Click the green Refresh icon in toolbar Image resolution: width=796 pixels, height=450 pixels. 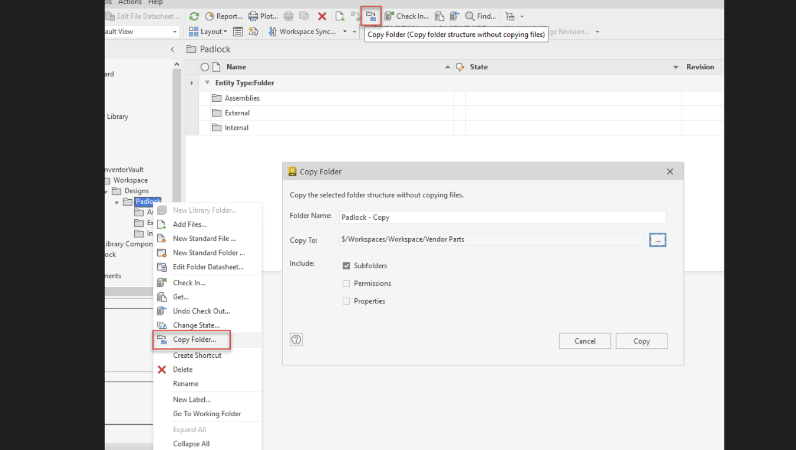click(194, 16)
